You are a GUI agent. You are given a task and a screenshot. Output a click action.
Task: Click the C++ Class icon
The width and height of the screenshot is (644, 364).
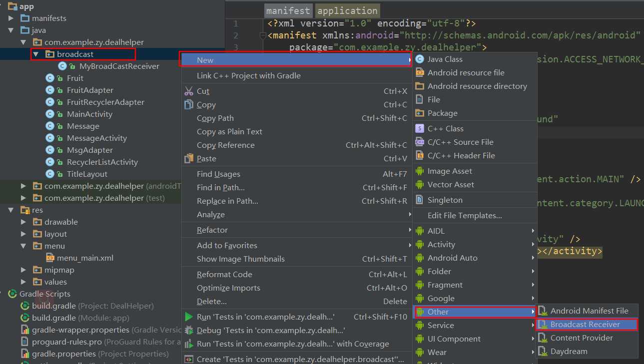420,128
